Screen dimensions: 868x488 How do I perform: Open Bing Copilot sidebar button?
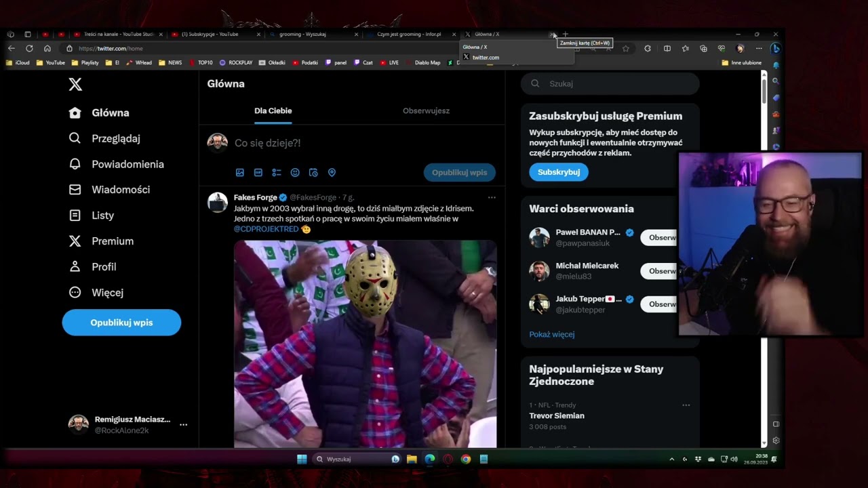pos(776,48)
